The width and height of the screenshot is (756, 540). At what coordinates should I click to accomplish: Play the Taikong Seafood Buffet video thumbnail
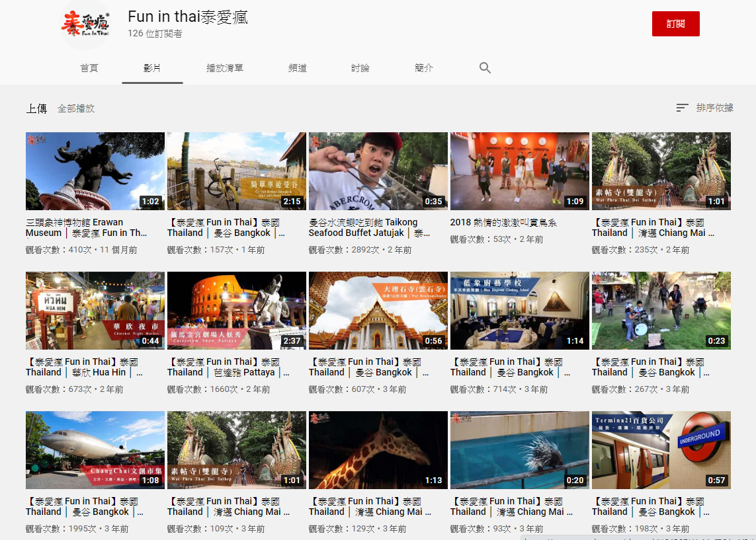pyautogui.click(x=378, y=171)
